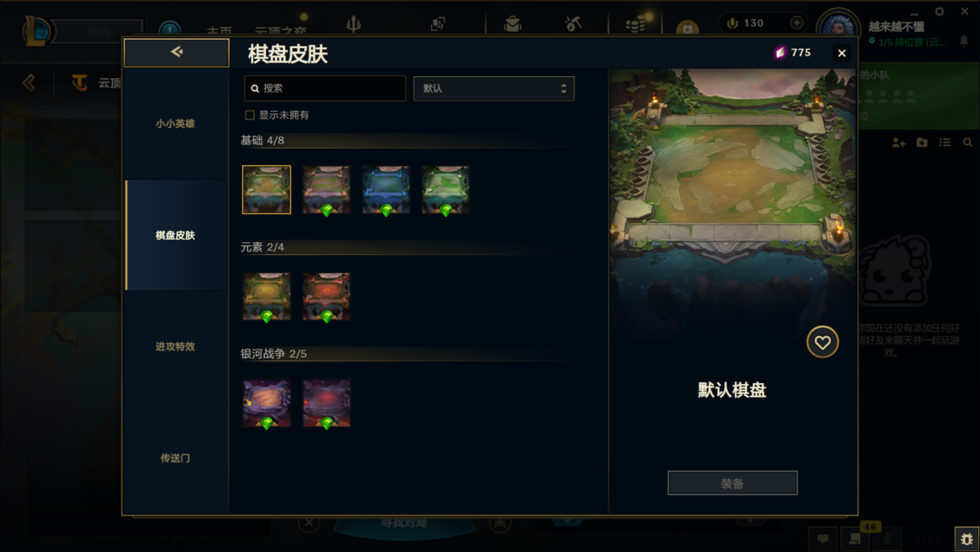Close the 棋盘皮肤 dialog
The image size is (980, 552).
pyautogui.click(x=841, y=54)
